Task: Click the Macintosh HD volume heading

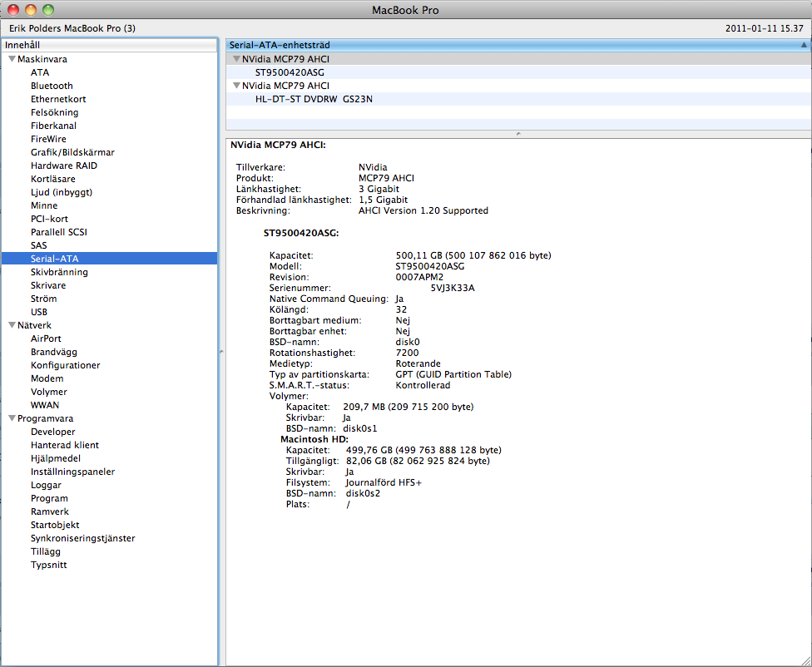Action: click(x=314, y=439)
